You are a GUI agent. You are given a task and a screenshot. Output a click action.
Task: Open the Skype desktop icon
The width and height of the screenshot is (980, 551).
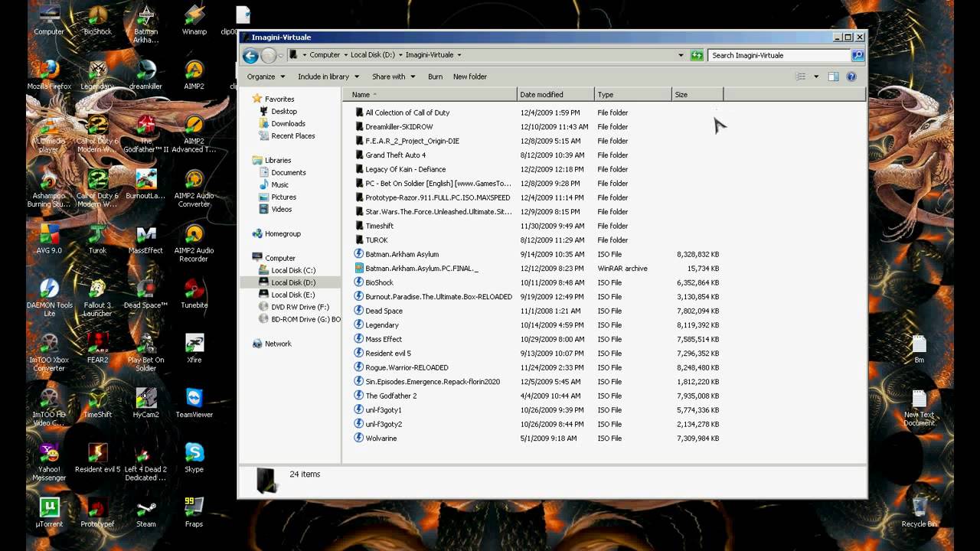click(194, 458)
